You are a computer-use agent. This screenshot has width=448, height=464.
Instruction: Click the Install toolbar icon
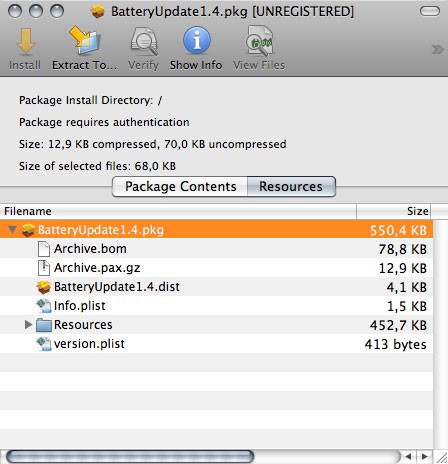[25, 42]
